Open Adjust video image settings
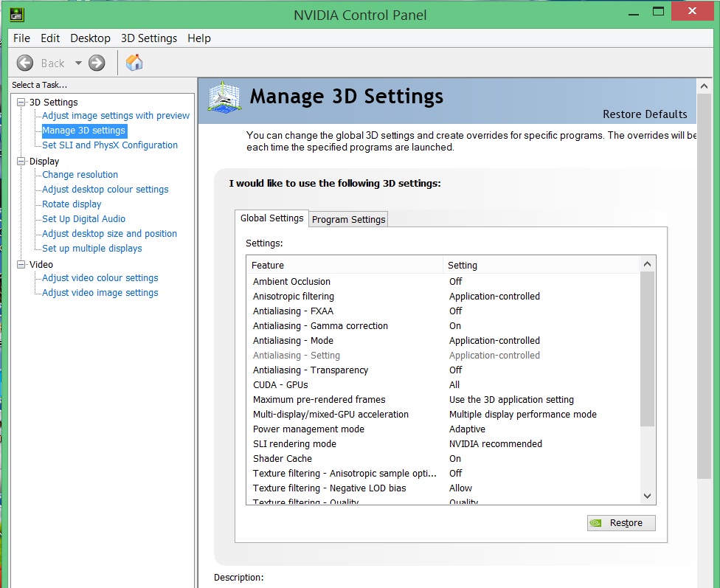The width and height of the screenshot is (720, 588). 100,293
